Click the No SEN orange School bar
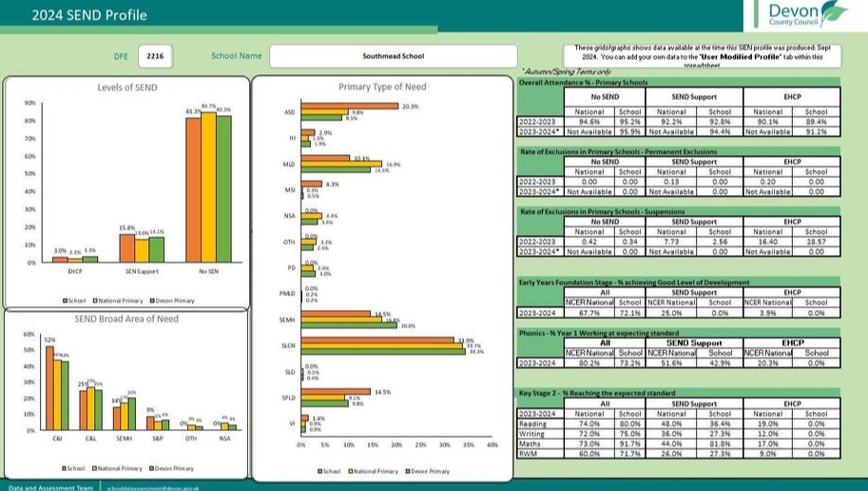Viewport: 868px width, 491px height. point(193,189)
